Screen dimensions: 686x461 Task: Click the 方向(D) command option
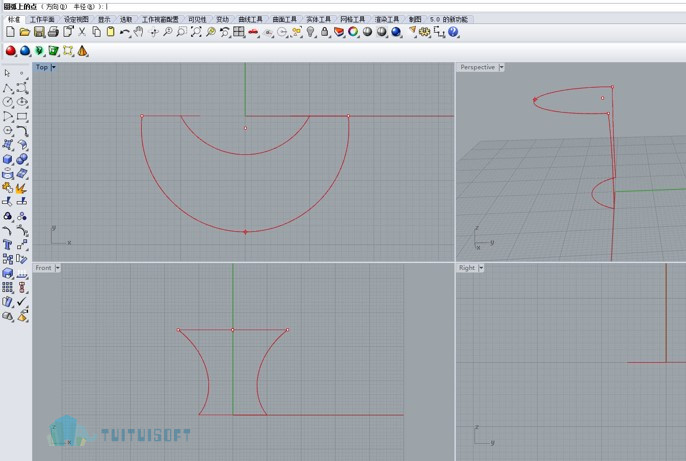pyautogui.click(x=56, y=7)
